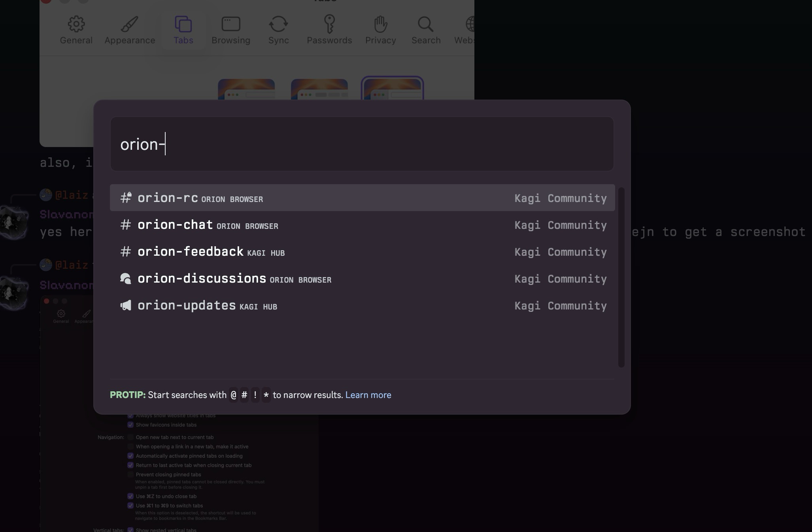
Task: Click the General settings gear icon
Action: (x=76, y=25)
